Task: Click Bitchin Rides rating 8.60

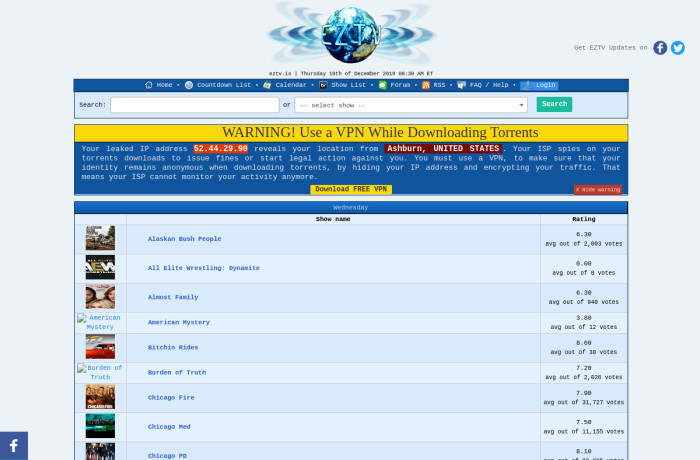Action: coord(583,343)
